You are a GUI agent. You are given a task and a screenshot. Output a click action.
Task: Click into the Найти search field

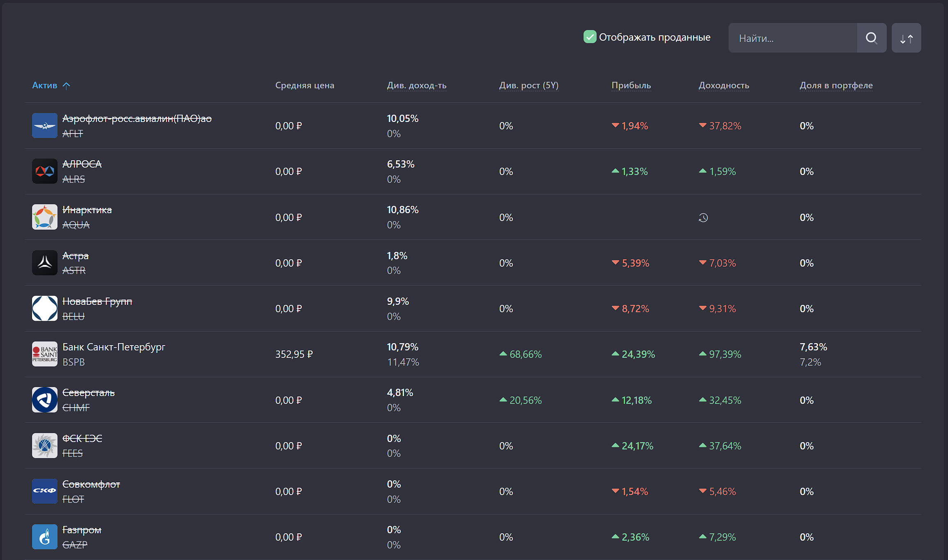[793, 38]
